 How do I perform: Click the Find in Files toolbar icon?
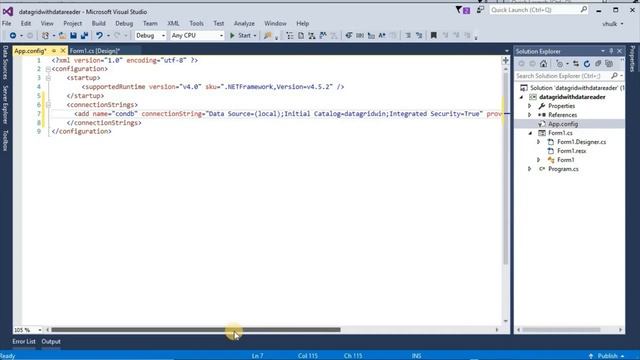267,36
